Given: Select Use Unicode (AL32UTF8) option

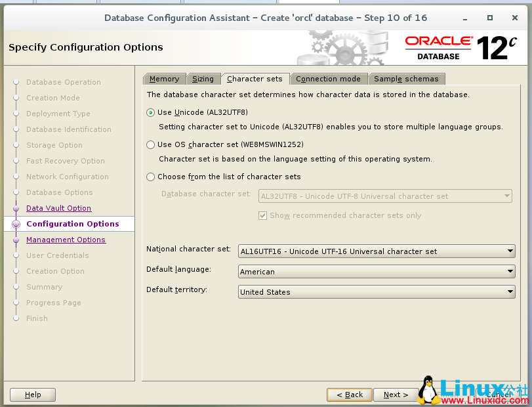Looking at the screenshot, I should click(150, 112).
